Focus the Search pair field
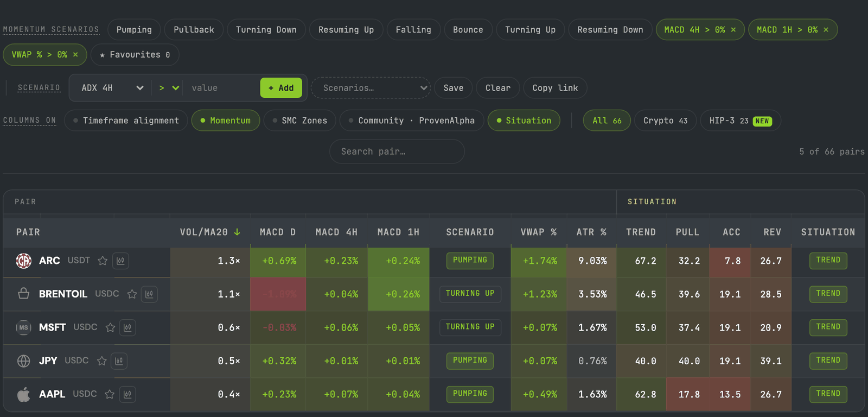This screenshot has width=868, height=417. (397, 151)
